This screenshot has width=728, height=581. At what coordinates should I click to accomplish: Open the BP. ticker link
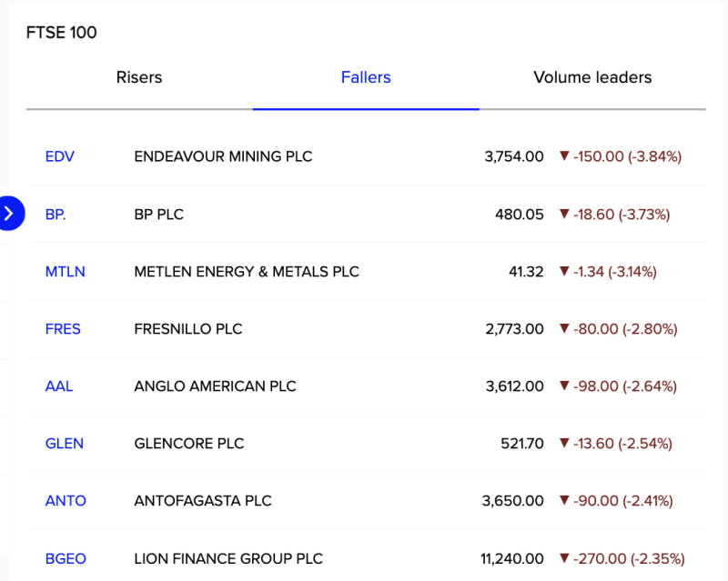56,215
